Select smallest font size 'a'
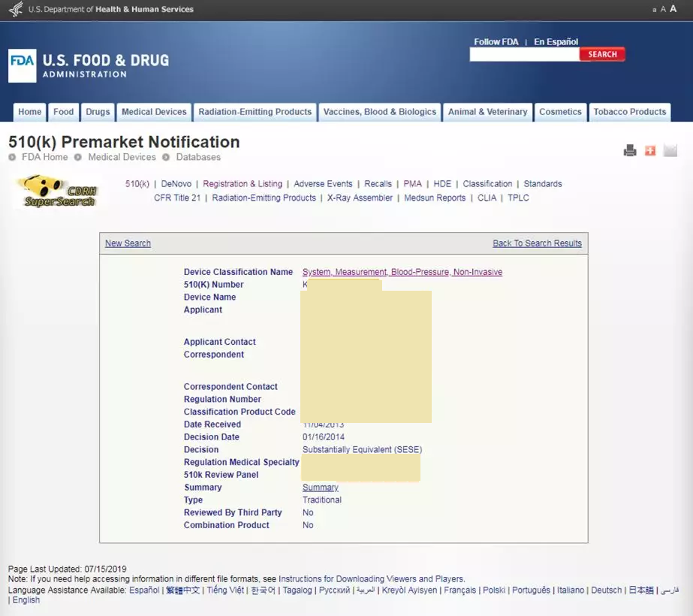This screenshot has height=616, width=693. pos(655,10)
